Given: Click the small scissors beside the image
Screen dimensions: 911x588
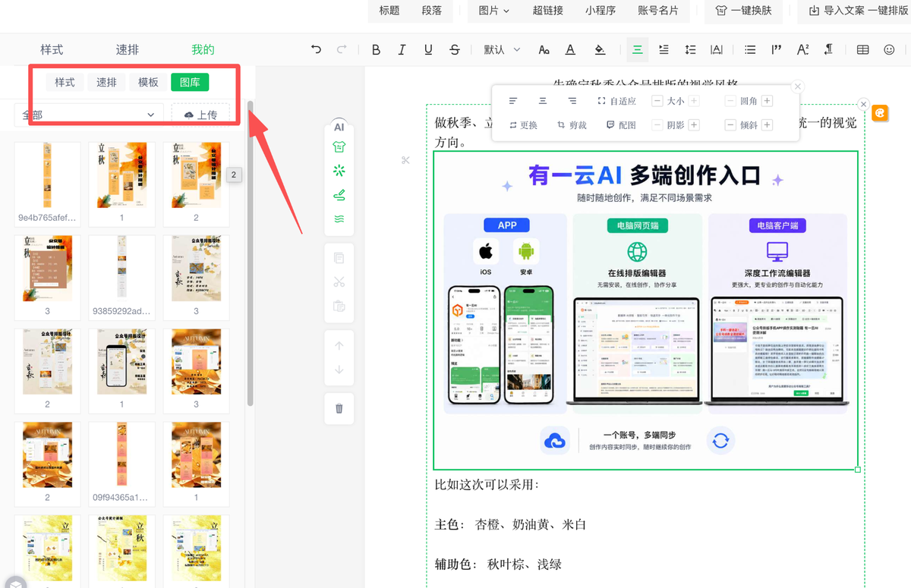Looking at the screenshot, I should point(405,160).
